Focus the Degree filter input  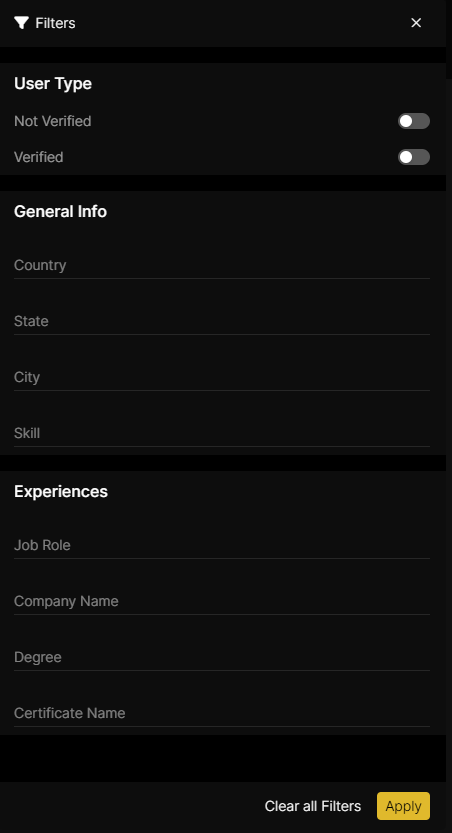222,657
